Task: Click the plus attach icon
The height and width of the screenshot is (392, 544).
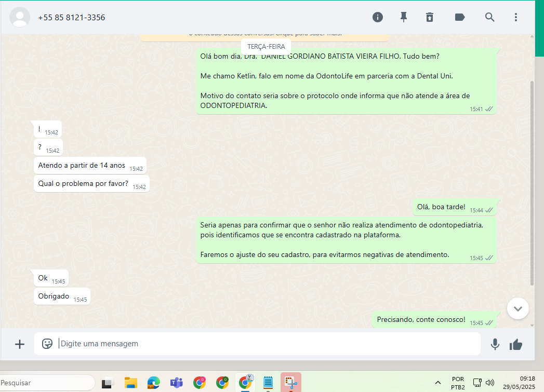Action: (20, 344)
